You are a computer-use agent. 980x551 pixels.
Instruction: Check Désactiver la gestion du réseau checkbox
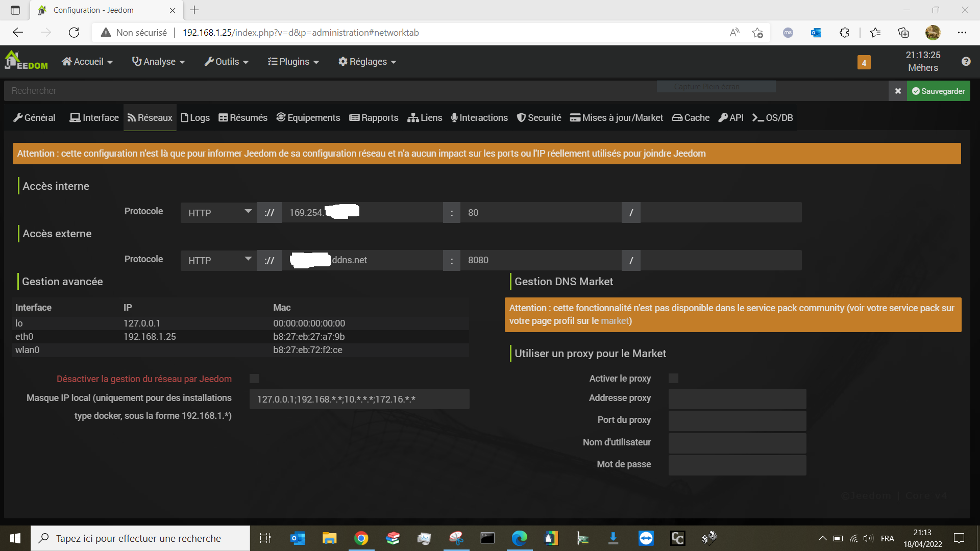254,379
